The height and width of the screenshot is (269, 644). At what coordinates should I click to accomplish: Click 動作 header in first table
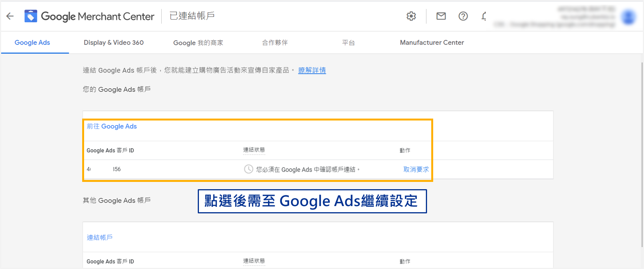tap(405, 150)
